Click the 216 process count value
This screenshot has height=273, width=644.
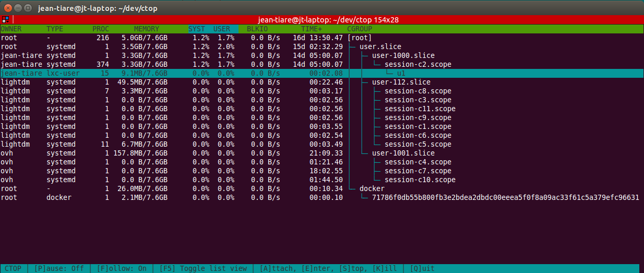click(103, 38)
